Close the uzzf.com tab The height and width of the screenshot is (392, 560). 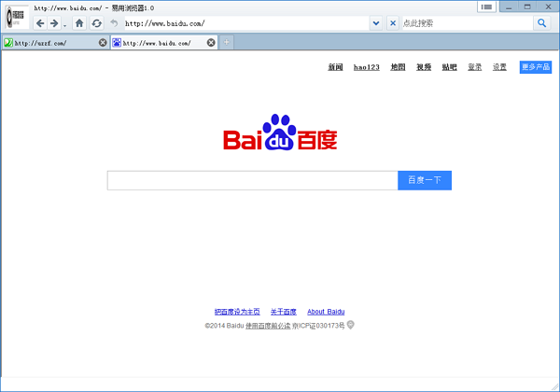click(103, 43)
